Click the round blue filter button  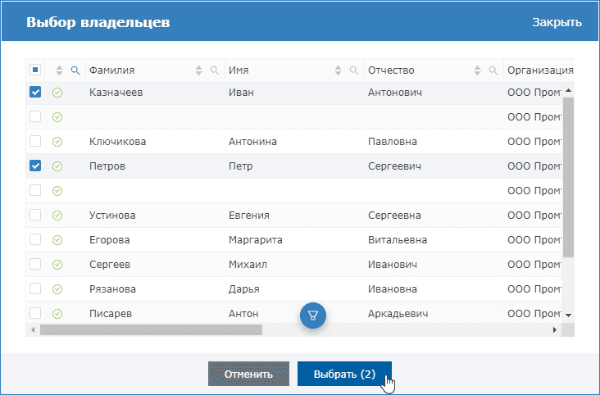pos(313,315)
